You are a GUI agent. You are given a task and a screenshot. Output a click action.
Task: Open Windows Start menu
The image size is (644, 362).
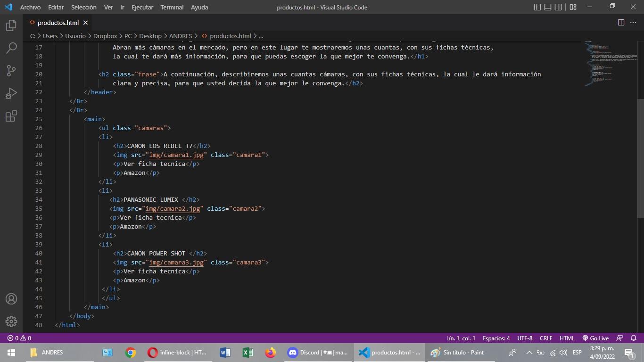11,353
